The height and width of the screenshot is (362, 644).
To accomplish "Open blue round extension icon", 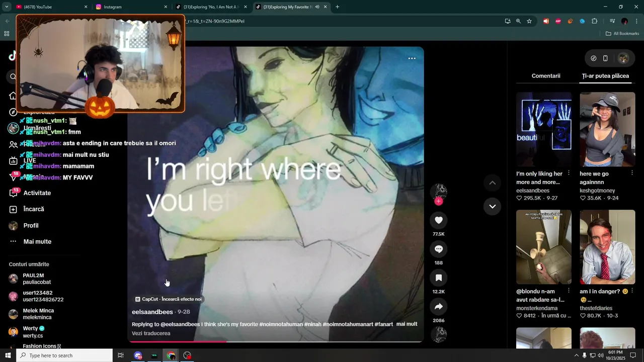I will pyautogui.click(x=582, y=21).
